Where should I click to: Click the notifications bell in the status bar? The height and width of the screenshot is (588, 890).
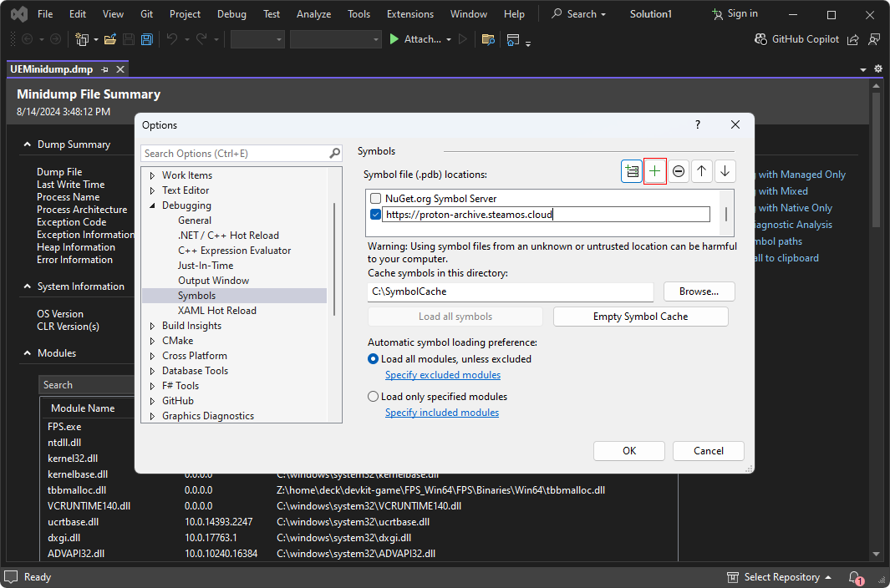(856, 577)
